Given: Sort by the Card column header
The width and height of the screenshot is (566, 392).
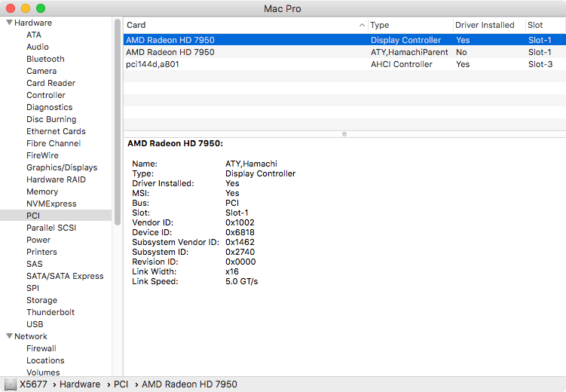Looking at the screenshot, I should (x=136, y=25).
